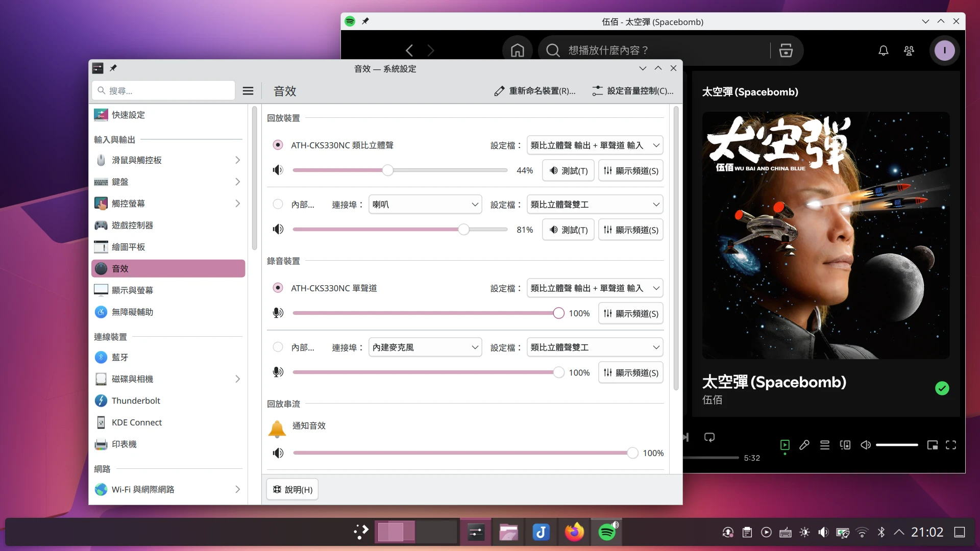Screen dimensions: 980x551
Task: Select internal recording device radio button
Action: pyautogui.click(x=278, y=347)
